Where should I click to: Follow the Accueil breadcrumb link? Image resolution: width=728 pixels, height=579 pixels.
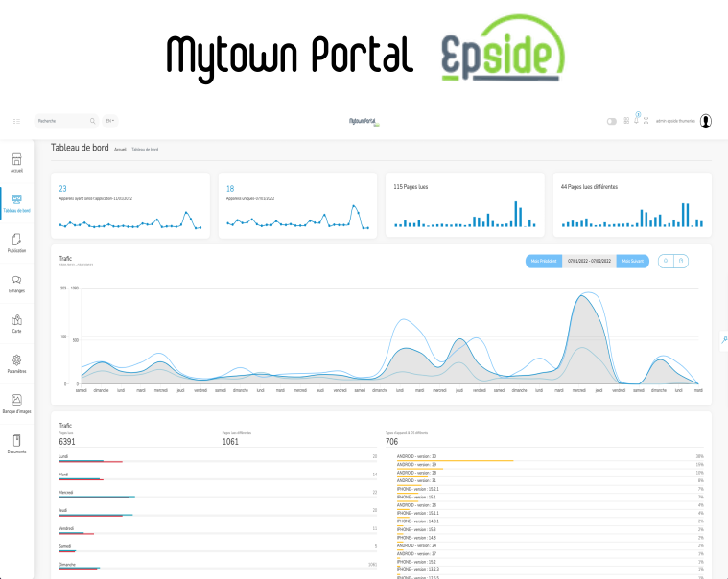(x=120, y=150)
